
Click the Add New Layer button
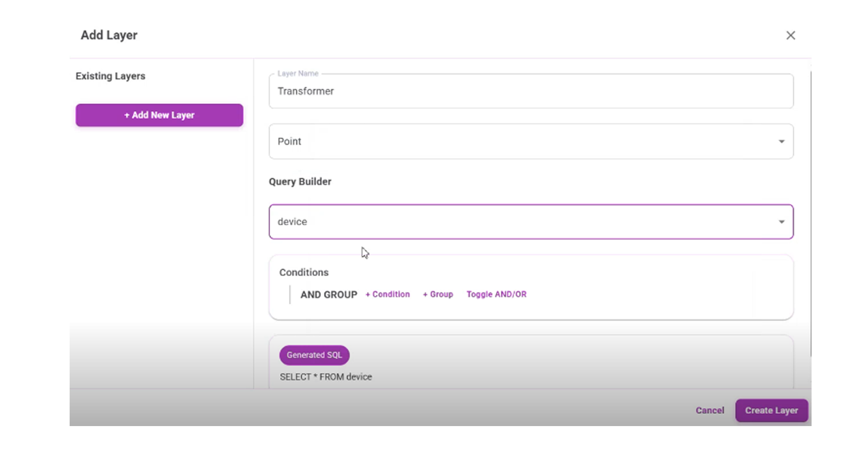(159, 115)
